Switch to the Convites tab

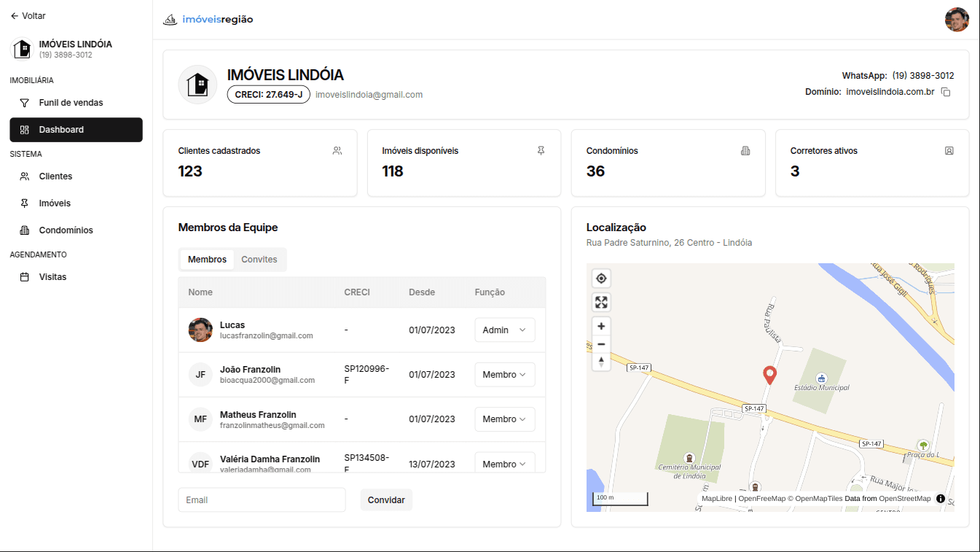pyautogui.click(x=259, y=260)
